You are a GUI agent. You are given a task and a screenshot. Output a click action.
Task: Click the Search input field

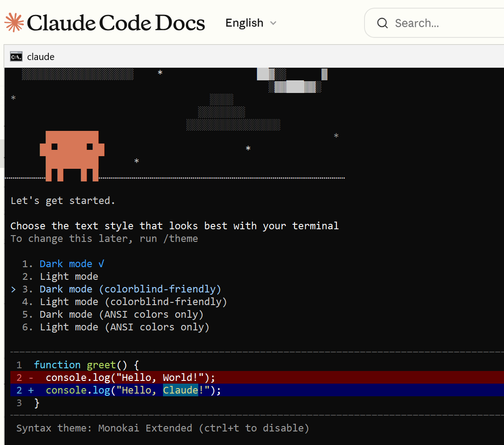tap(434, 23)
